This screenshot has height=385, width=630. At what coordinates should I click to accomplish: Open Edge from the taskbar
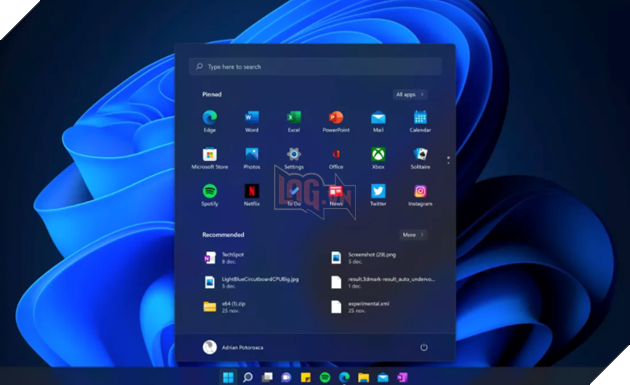point(344,377)
